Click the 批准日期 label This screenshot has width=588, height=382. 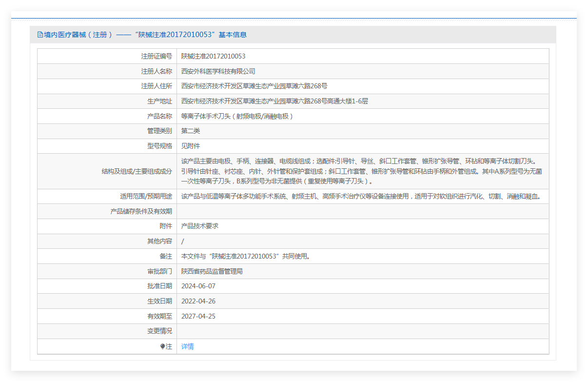[x=159, y=286]
